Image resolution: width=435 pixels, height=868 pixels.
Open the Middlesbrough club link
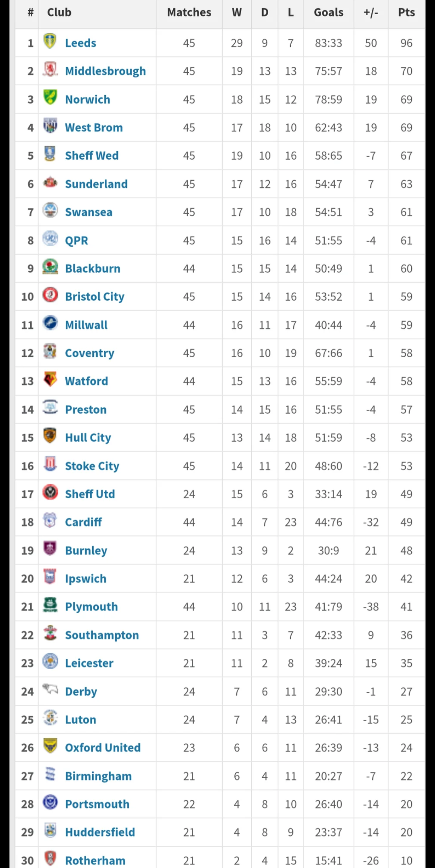coord(106,71)
